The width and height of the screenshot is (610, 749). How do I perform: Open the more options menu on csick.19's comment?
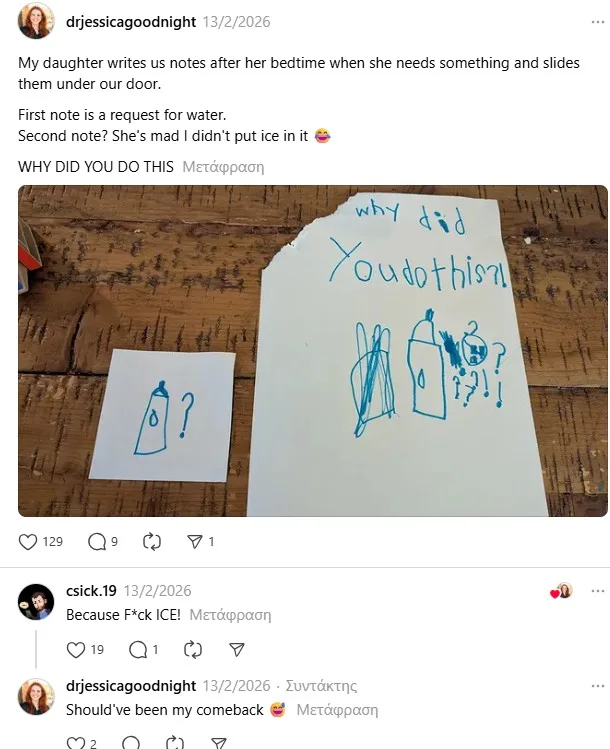598,591
